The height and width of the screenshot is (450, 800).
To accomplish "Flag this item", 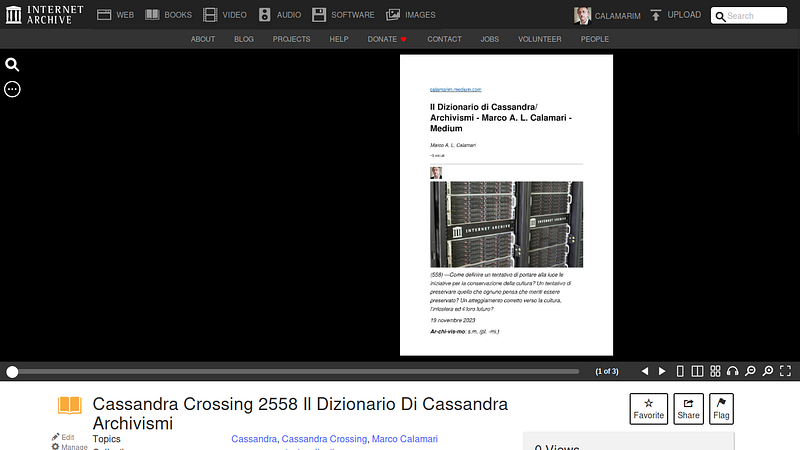I will pos(721,409).
